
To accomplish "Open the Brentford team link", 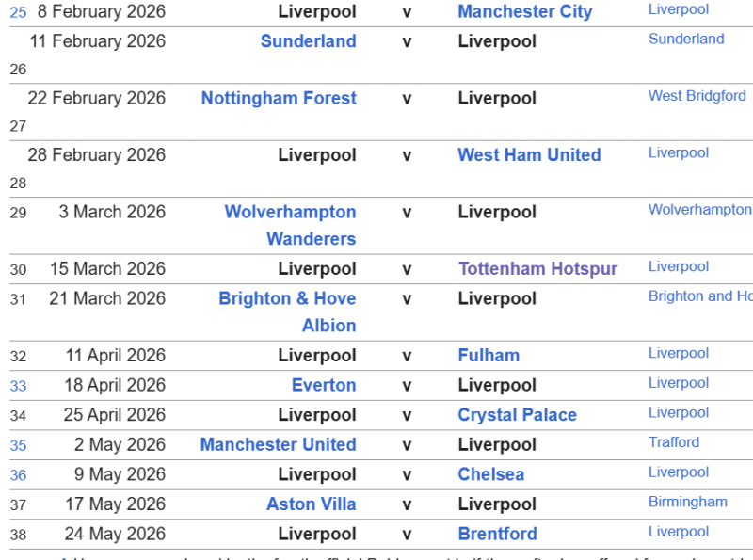I will tap(497, 535).
